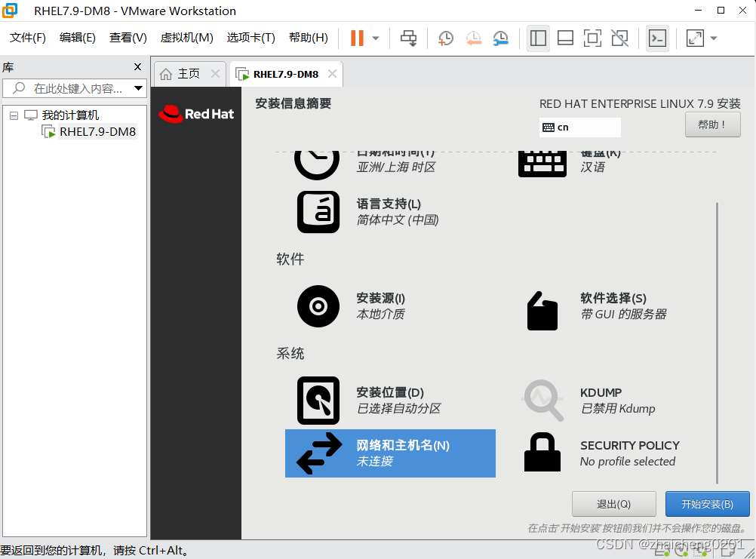The width and height of the screenshot is (756, 559).
Task: Click the 亚洲/上海 时区 text
Action: (x=396, y=167)
